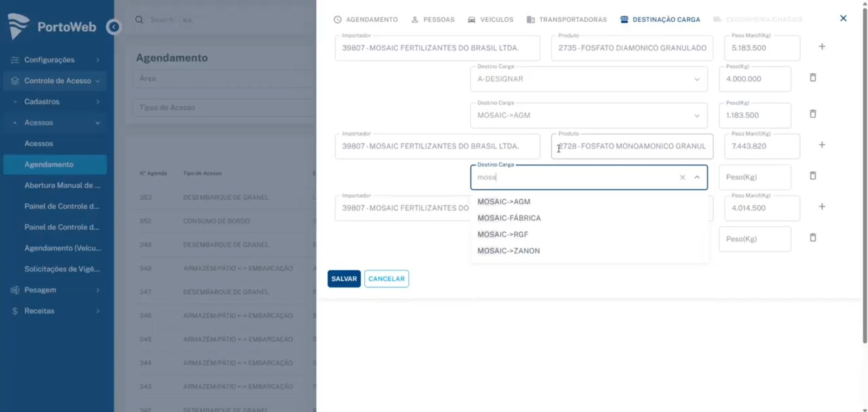
Task: Collapse the open Destino Carga list
Action: point(697,177)
